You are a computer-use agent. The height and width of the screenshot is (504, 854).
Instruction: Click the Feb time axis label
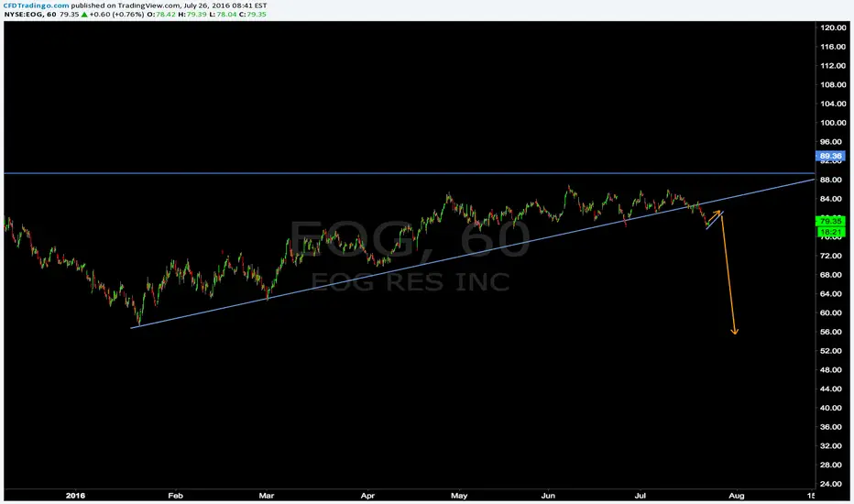coord(175,496)
